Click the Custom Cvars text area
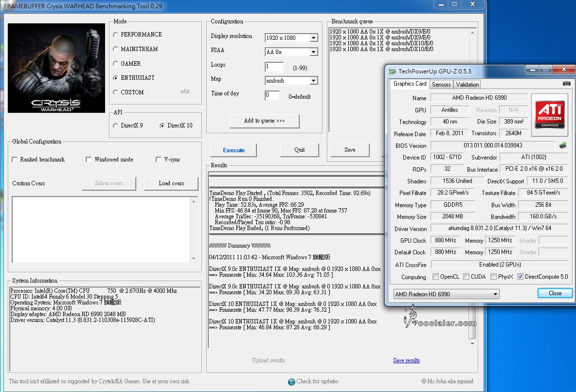This screenshot has height=392, width=576. pyautogui.click(x=101, y=230)
